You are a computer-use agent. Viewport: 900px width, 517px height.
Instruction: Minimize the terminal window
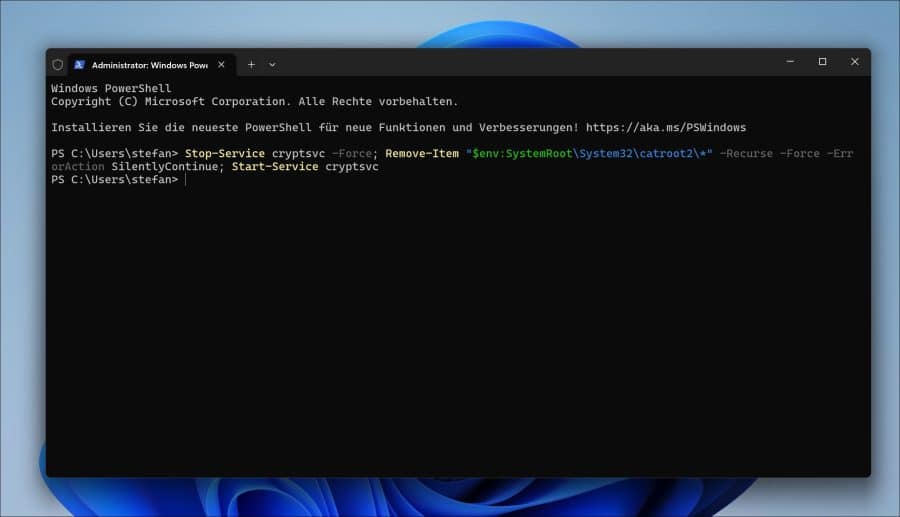[x=789, y=62]
